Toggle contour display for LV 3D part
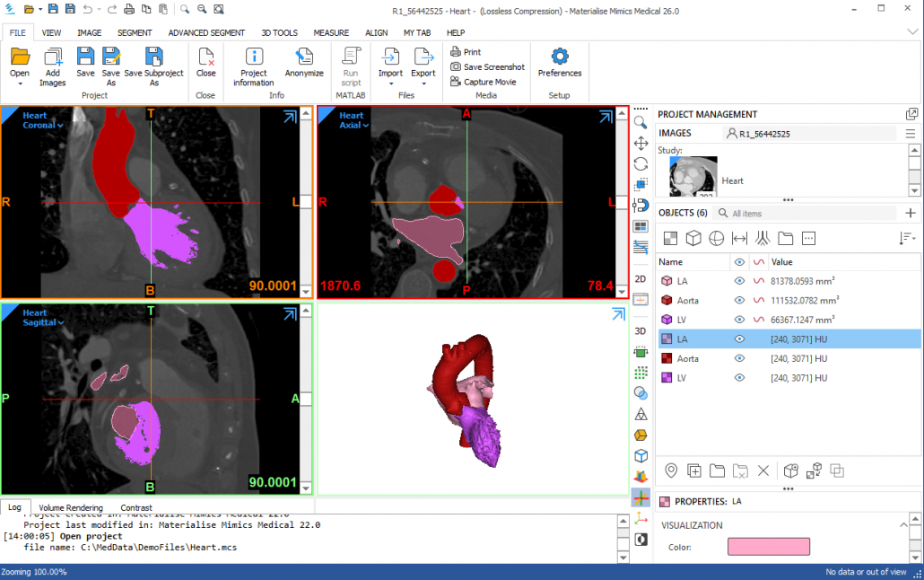 click(x=759, y=320)
